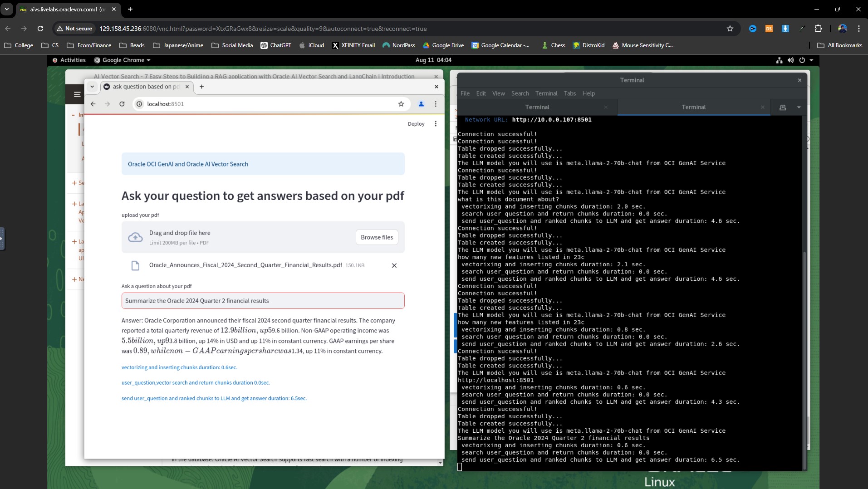868x489 pixels.
Task: Open the Google Chrome app menu in GNOME bar
Action: (122, 60)
